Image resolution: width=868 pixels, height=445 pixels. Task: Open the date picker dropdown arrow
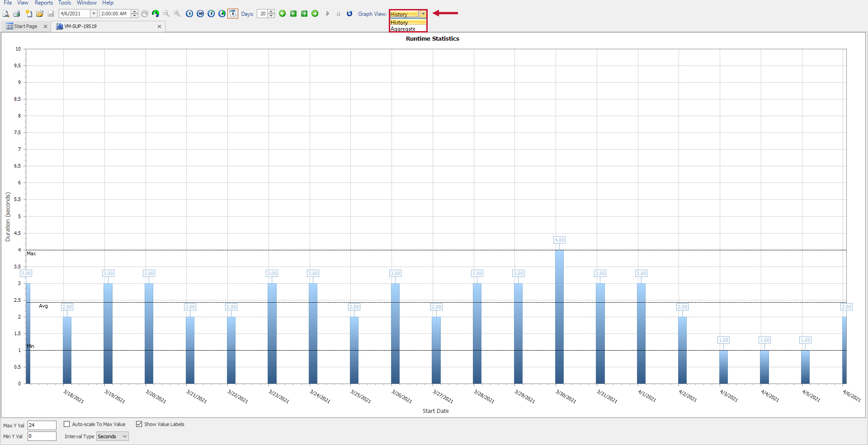tap(94, 14)
